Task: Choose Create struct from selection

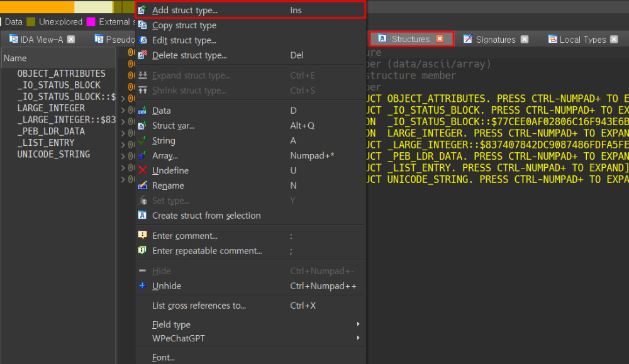Action: pos(250,216)
